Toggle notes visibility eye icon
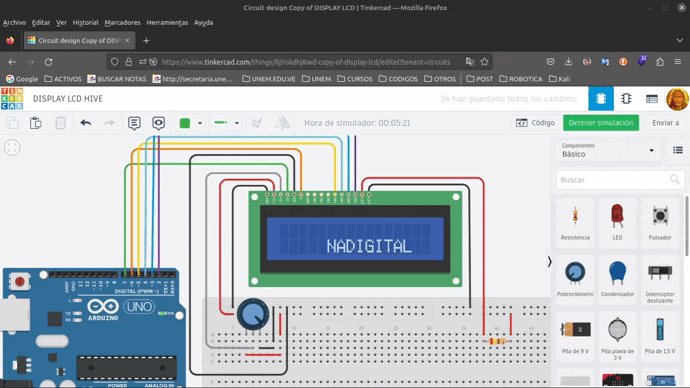Image resolution: width=690 pixels, height=388 pixels. [158, 123]
